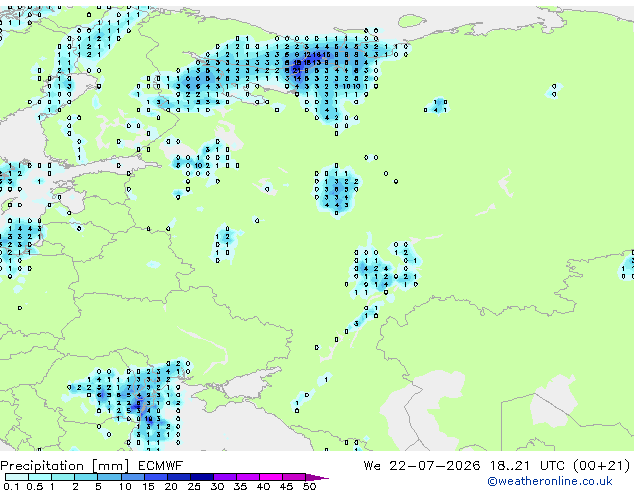Click the 25–30 mm dark navy legend swatch

pyautogui.click(x=201, y=477)
